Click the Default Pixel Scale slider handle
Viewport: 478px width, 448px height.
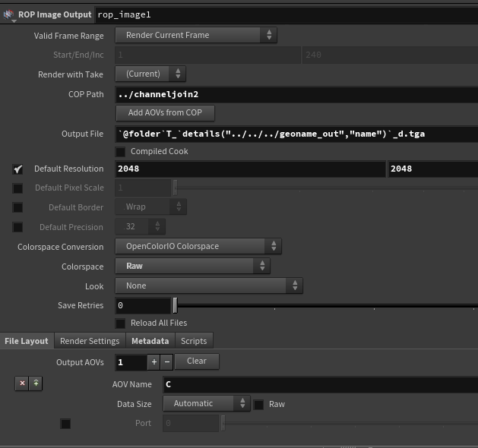coord(175,188)
